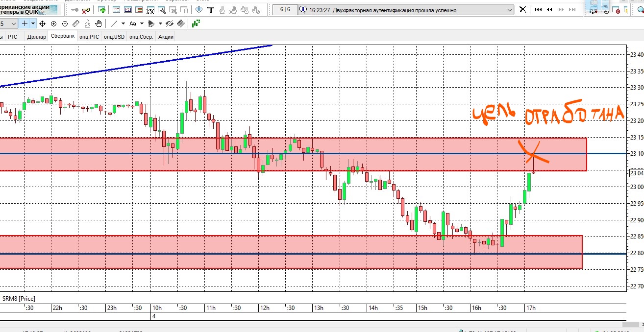Switch to the Доллар tab
Image resolution: width=644 pixels, height=332 pixels.
(37, 37)
